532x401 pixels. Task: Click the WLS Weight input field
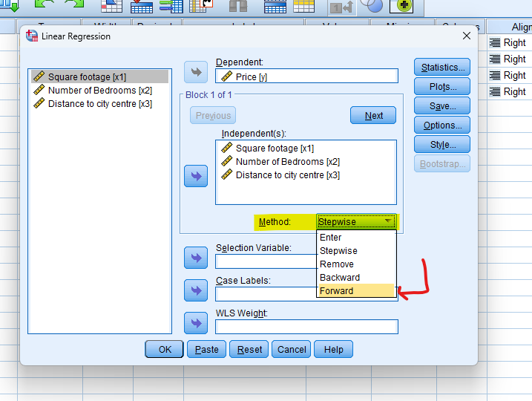coord(306,327)
